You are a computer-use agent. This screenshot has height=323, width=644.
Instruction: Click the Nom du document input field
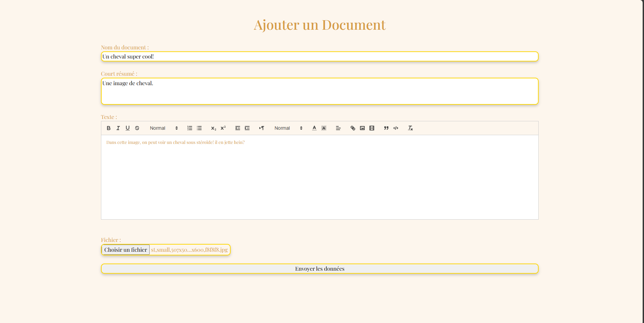pyautogui.click(x=320, y=56)
